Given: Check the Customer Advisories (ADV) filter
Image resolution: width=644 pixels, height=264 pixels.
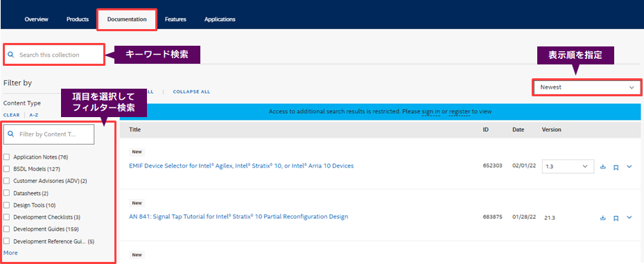Looking at the screenshot, I should pos(6,181).
